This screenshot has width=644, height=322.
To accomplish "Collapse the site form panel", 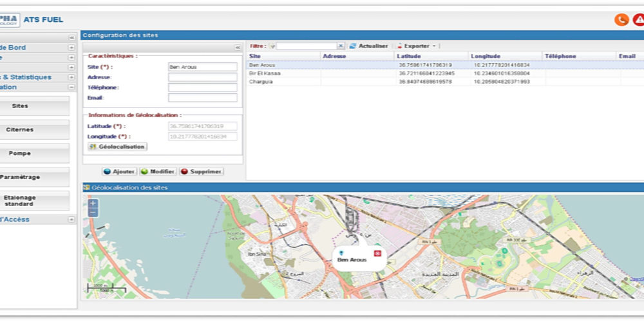I will (x=238, y=48).
